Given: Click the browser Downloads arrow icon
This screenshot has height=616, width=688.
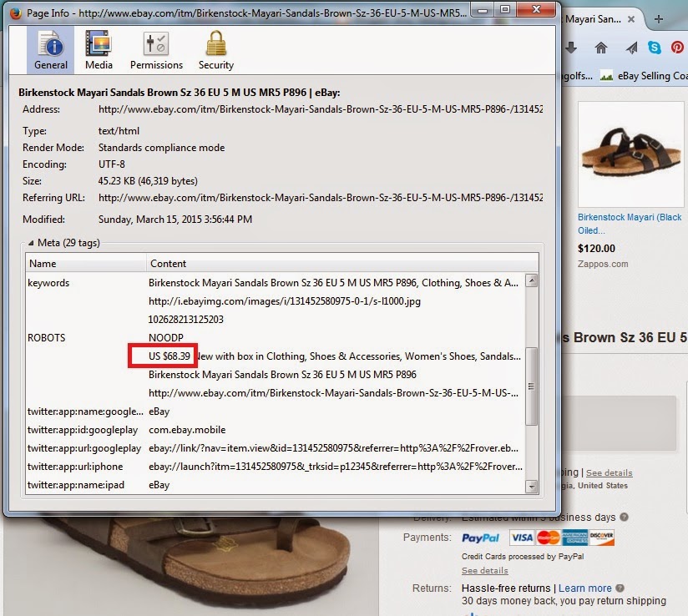Looking at the screenshot, I should point(571,48).
